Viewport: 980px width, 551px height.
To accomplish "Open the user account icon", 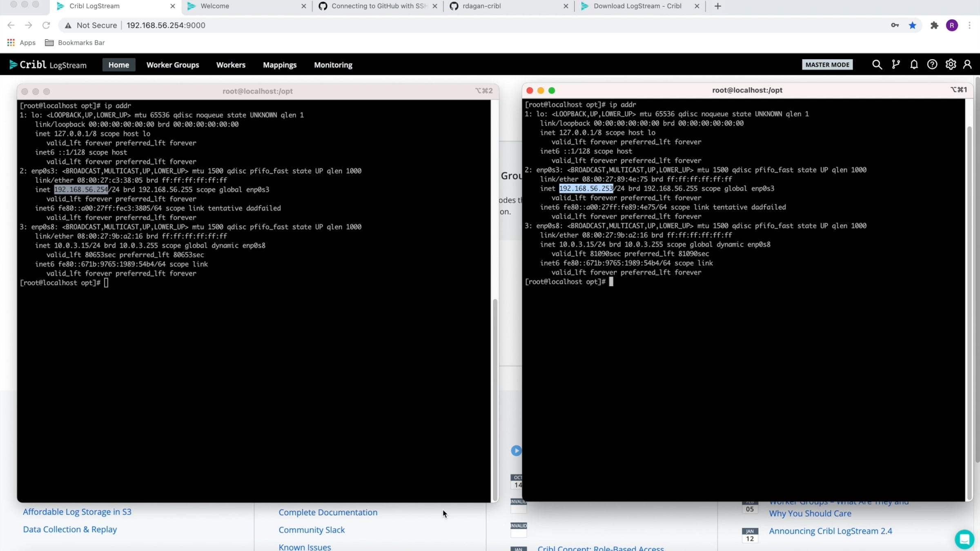I will pos(967,64).
